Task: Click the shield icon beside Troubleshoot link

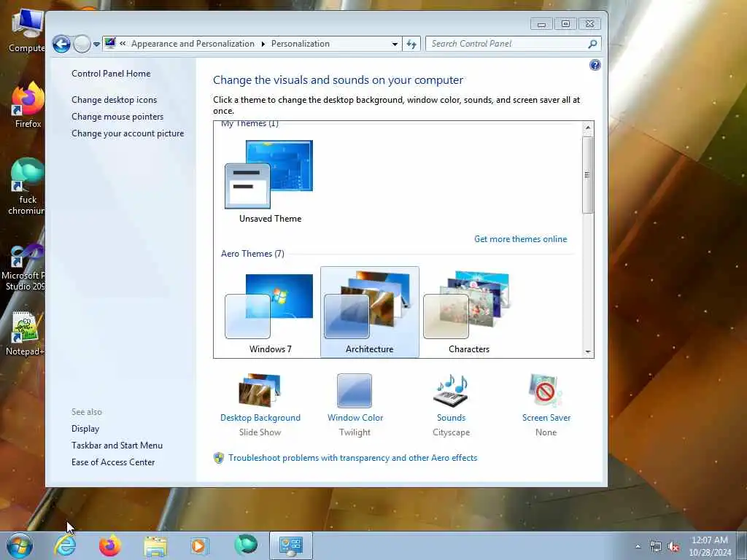Action: click(219, 458)
